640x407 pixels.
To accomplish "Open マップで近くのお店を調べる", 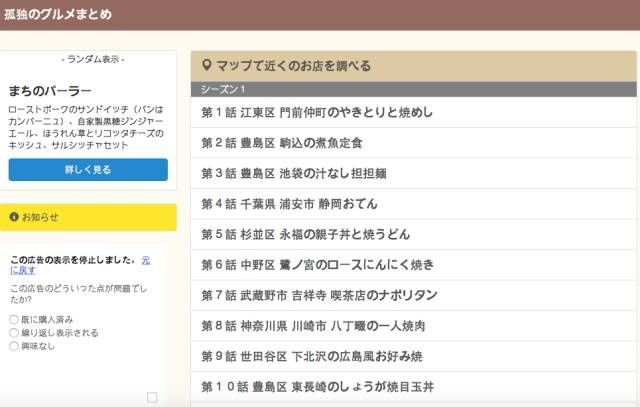I will pyautogui.click(x=413, y=66).
